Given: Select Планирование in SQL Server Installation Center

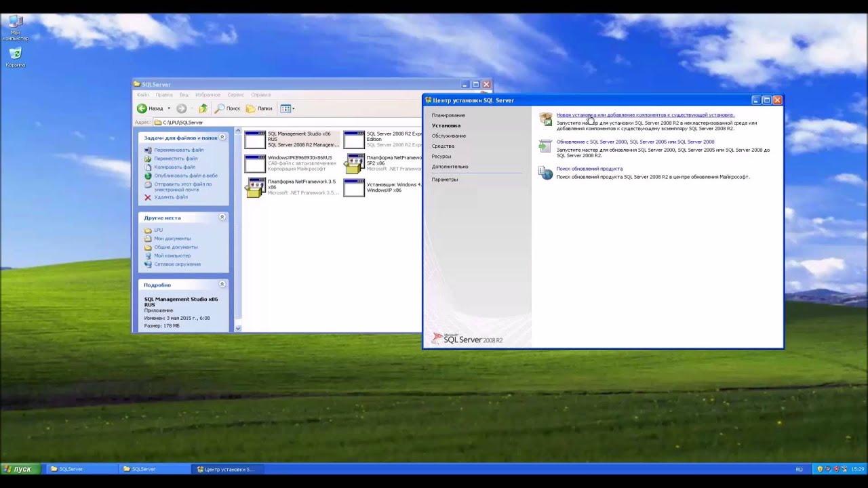Looking at the screenshot, I should pyautogui.click(x=448, y=115).
